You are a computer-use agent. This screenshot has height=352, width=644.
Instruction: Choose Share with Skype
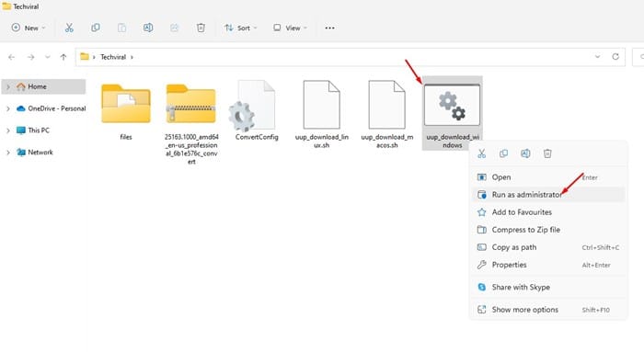548,287
